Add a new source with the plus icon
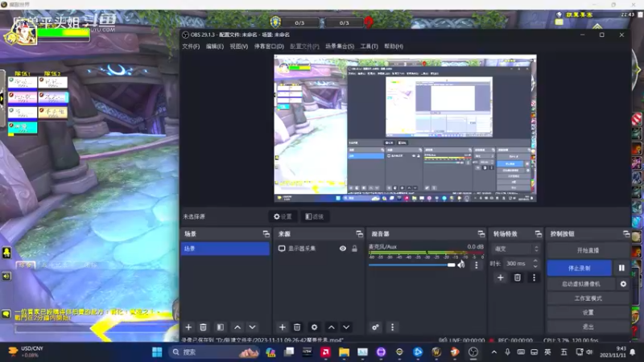This screenshot has width=644, height=362. click(x=283, y=327)
